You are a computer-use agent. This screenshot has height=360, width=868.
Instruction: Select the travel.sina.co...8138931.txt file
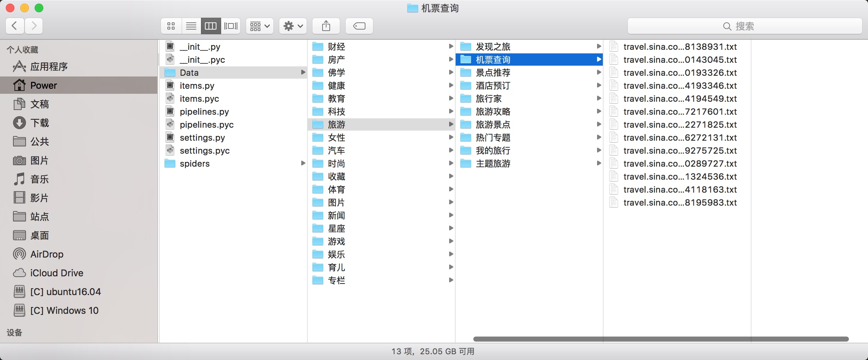point(680,47)
